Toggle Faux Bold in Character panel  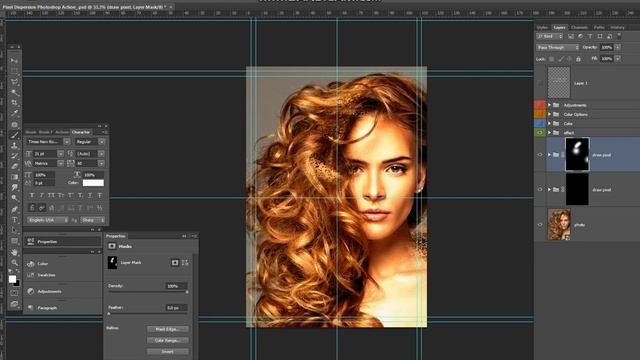[x=32, y=196]
